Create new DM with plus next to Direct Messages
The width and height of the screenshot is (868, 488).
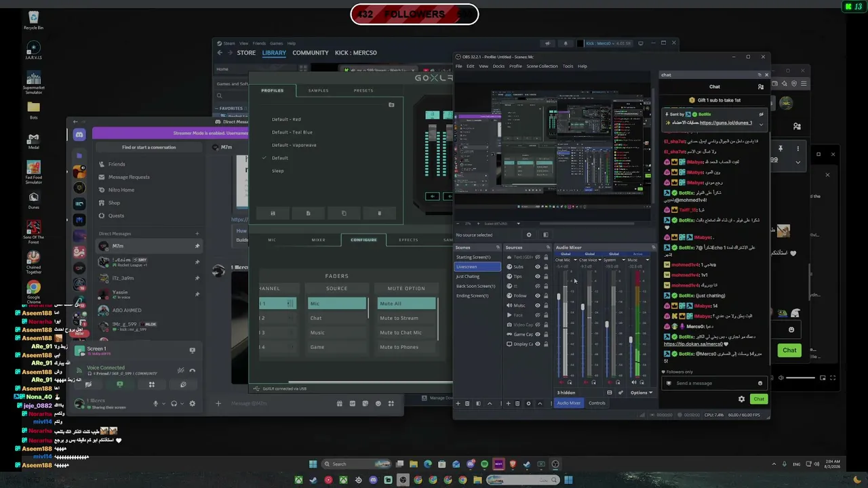point(197,234)
